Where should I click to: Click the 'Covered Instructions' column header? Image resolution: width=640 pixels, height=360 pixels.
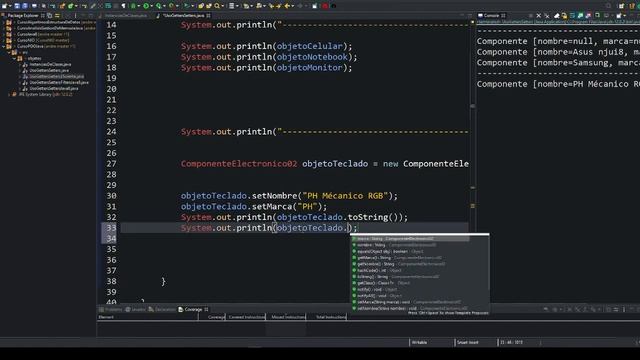click(247, 317)
